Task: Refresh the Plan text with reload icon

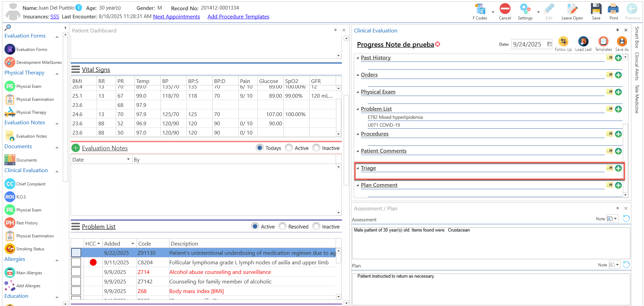Action: pos(626,265)
